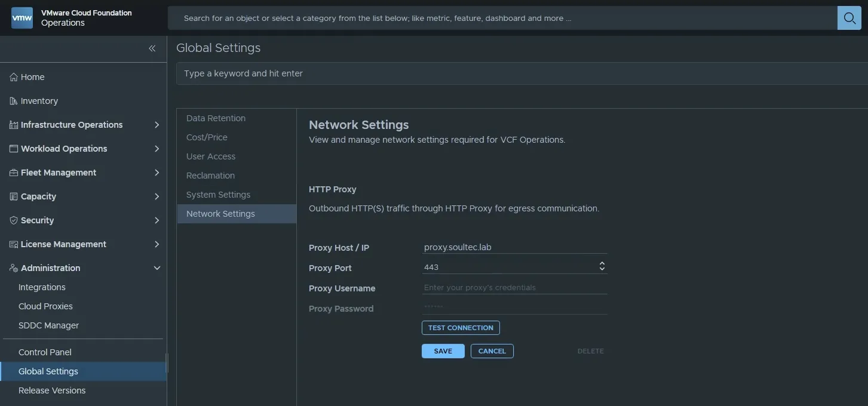
Task: Click the Proxy Host / IP field
Action: [514, 247]
